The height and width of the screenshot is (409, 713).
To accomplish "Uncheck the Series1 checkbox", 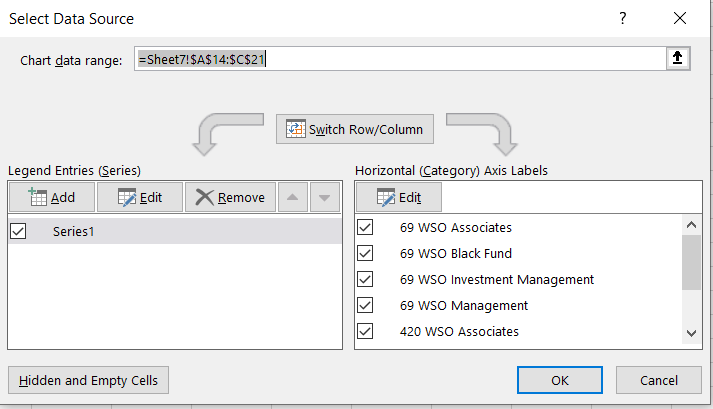I will (x=18, y=231).
